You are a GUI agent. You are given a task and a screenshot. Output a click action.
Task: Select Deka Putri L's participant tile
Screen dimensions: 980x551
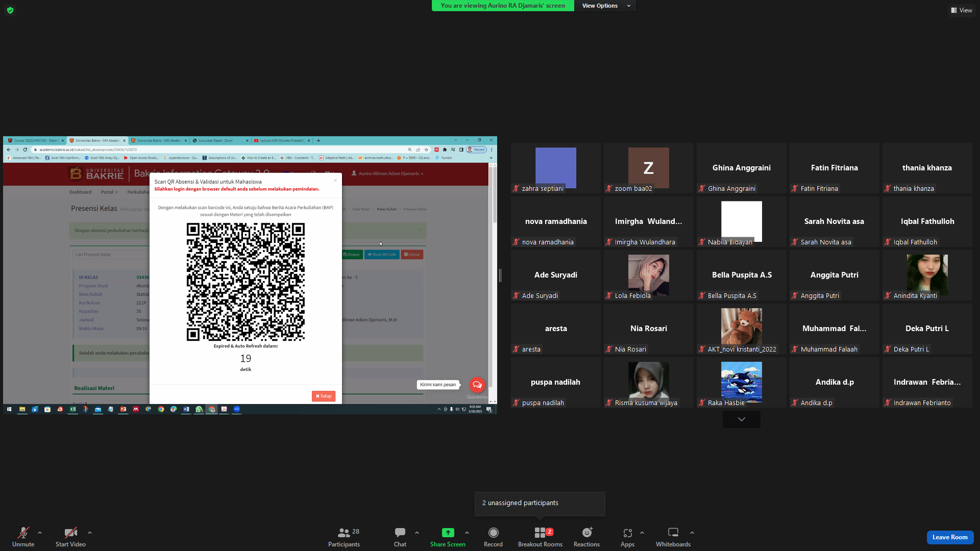coord(927,329)
